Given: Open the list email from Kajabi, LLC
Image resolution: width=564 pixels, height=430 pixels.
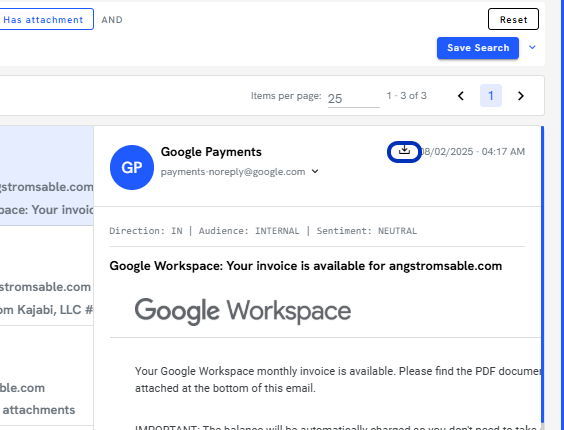Looking at the screenshot, I should click(x=47, y=276).
